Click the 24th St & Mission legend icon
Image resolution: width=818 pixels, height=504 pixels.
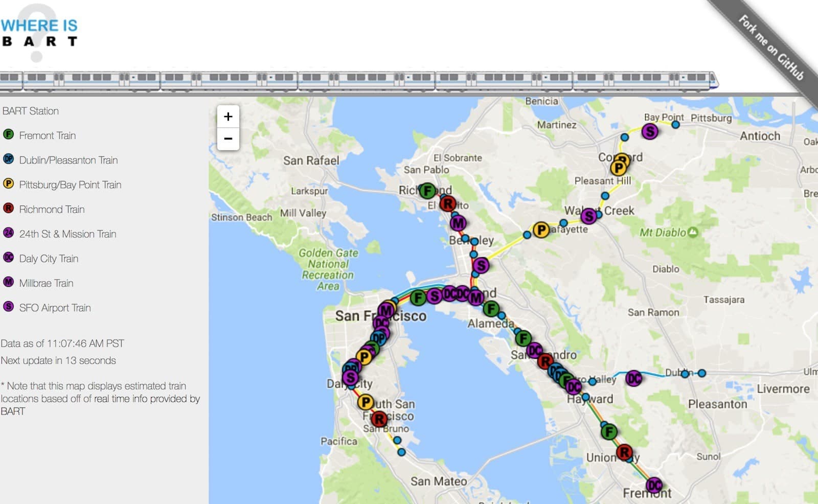9,233
